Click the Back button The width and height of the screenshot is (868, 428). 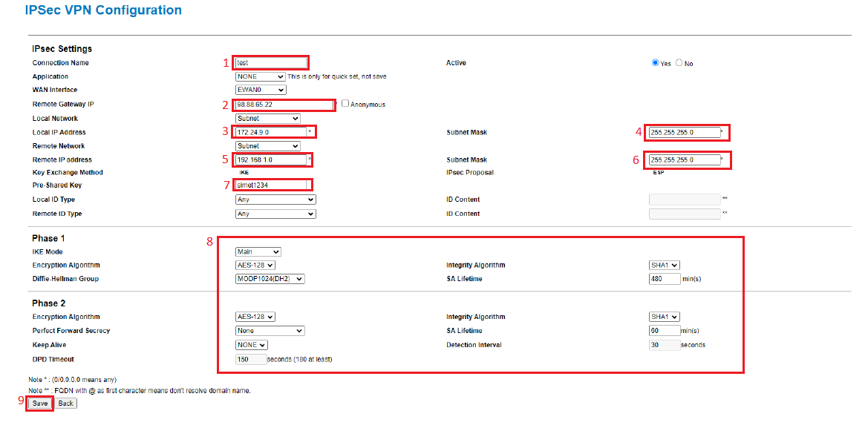(x=66, y=404)
